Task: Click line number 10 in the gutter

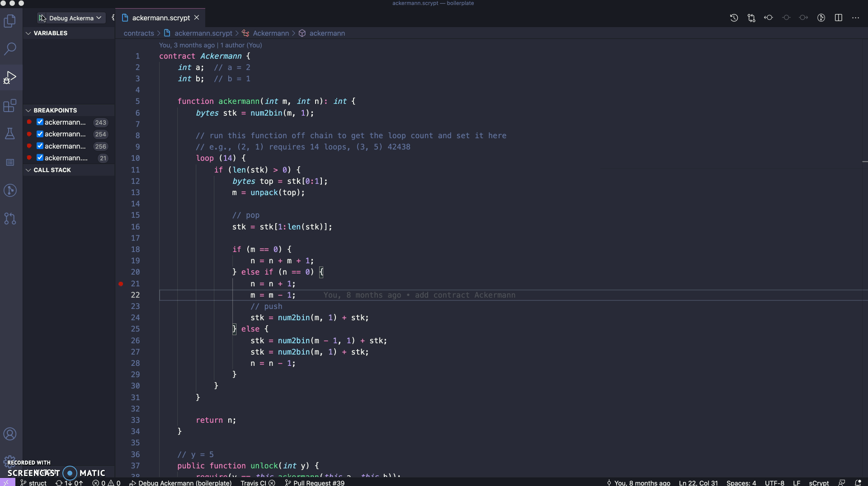Action: [x=135, y=158]
